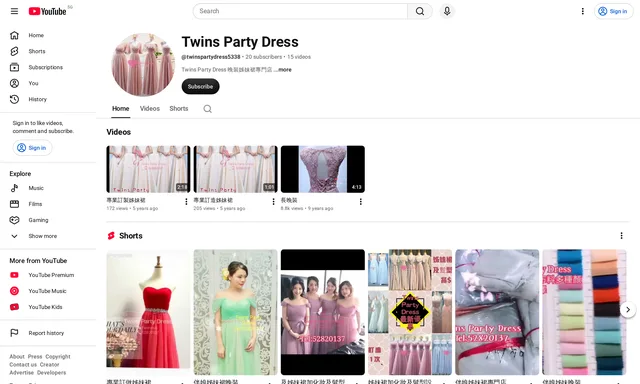Open options menu for 9 years ago video
640x384 pixels.
(x=360, y=202)
